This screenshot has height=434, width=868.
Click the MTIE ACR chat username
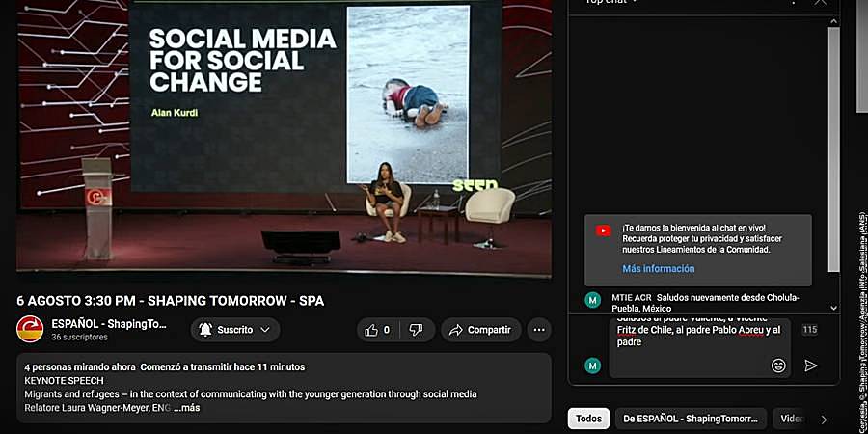[632, 298]
